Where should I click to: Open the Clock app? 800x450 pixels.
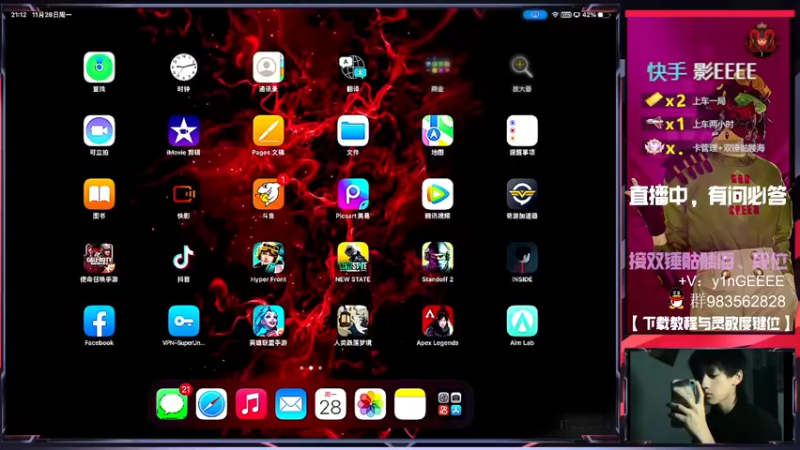point(184,67)
